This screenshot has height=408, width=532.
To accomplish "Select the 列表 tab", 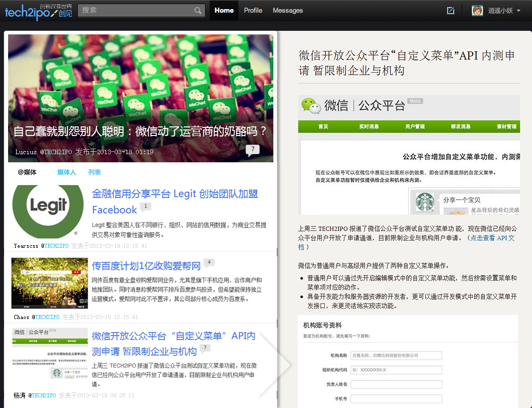I will coord(94,172).
